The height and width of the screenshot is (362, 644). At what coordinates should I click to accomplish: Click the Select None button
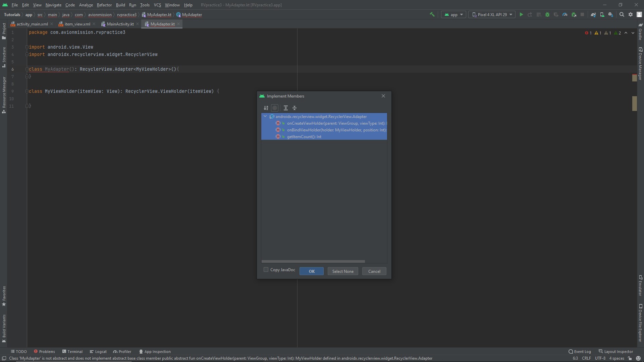(x=342, y=271)
